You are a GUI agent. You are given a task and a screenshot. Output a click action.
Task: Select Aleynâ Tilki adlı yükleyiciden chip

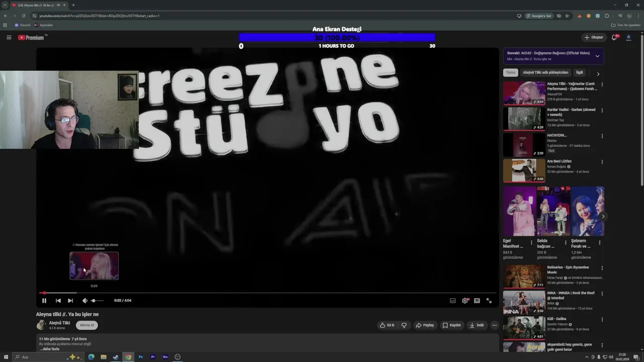tap(545, 72)
